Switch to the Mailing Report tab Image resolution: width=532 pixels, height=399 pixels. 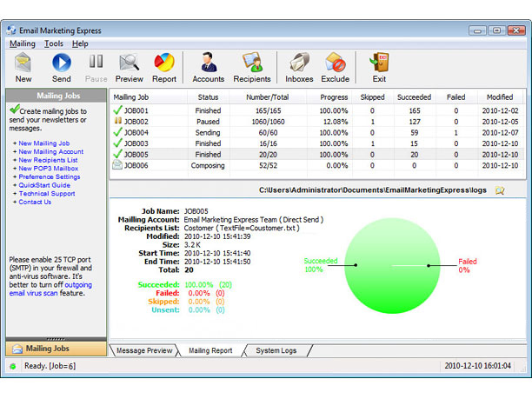point(210,350)
